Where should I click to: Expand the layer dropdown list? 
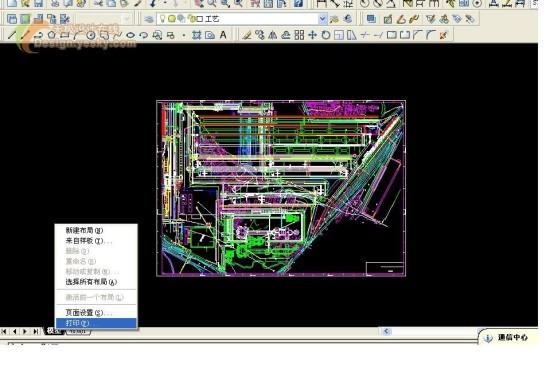tap(322, 19)
